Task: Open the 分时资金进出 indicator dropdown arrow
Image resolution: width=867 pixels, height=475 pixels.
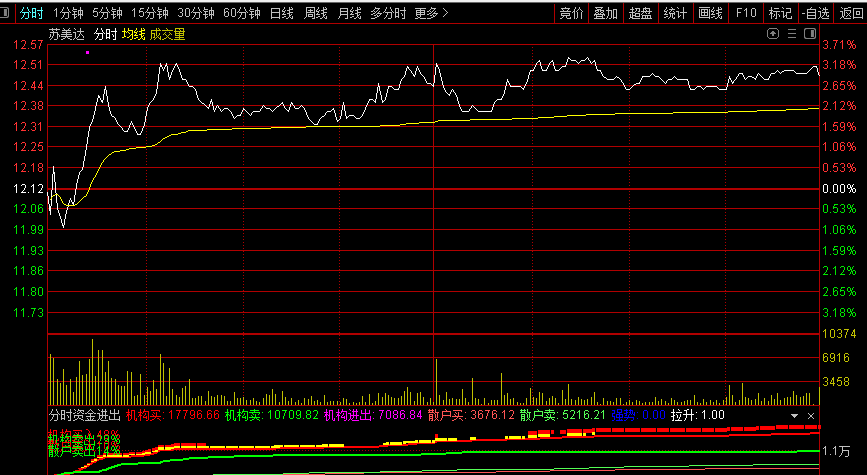Action: point(795,415)
